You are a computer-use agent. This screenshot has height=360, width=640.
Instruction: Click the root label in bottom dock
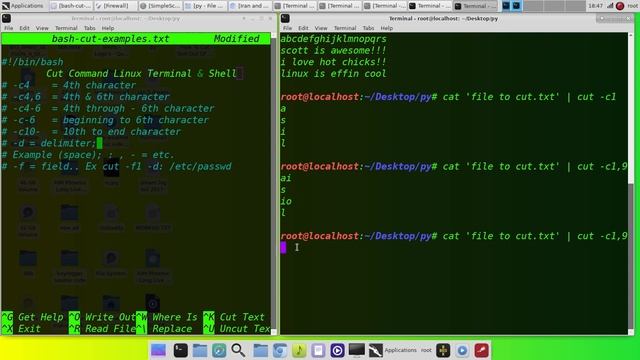[x=426, y=350]
